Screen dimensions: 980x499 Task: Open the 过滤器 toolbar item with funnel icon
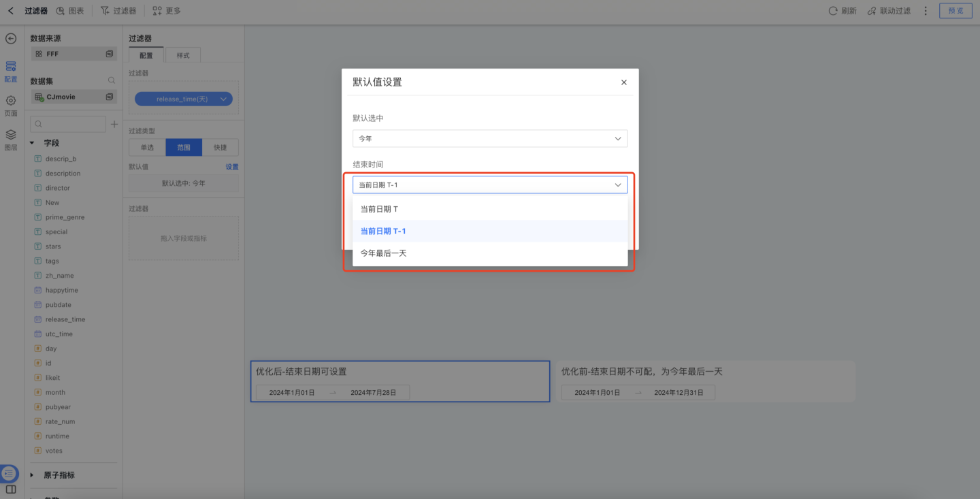[x=118, y=11]
